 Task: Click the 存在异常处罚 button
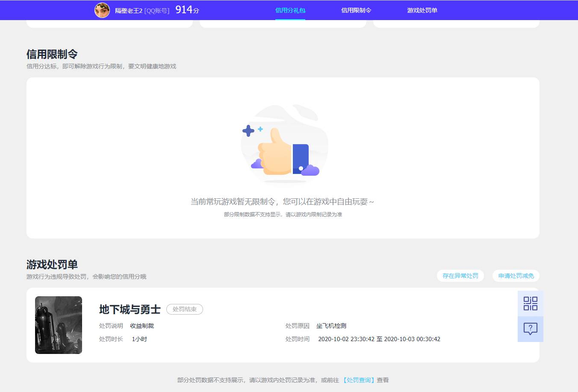[460, 276]
